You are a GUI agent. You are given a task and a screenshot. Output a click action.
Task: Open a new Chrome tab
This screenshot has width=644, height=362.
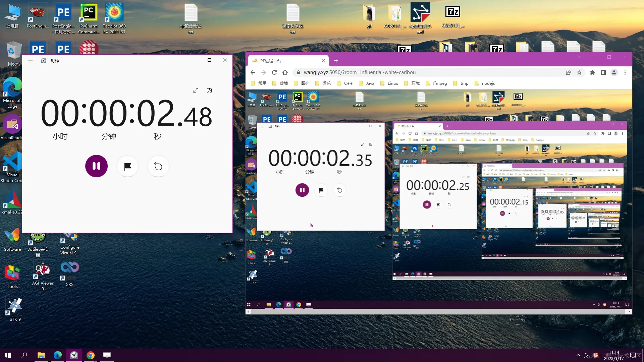pos(336,61)
